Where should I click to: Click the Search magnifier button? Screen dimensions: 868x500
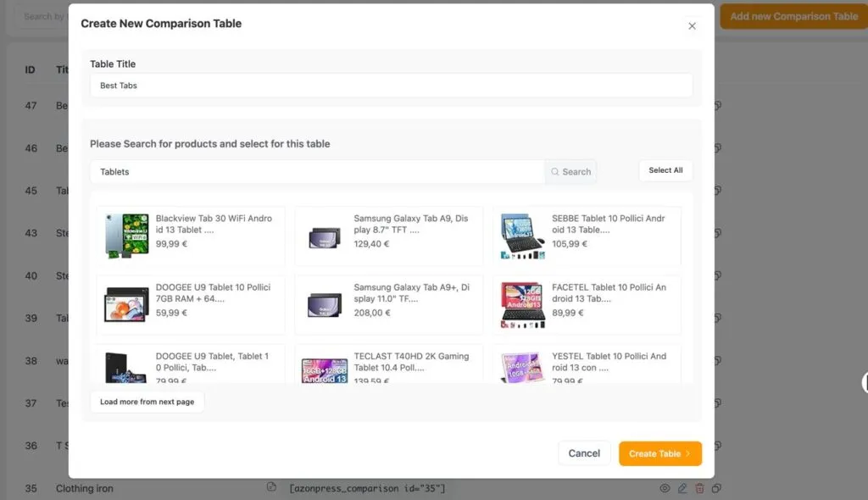click(x=570, y=172)
